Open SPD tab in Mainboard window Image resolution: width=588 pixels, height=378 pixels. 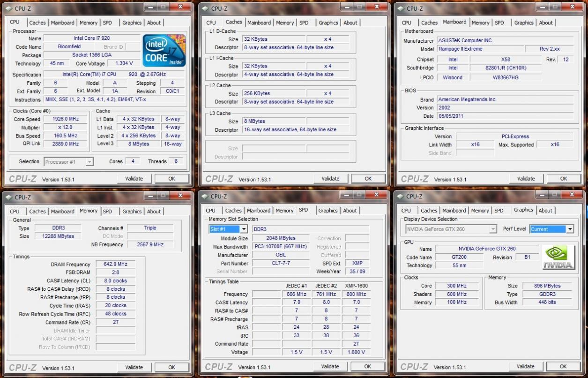[499, 23]
